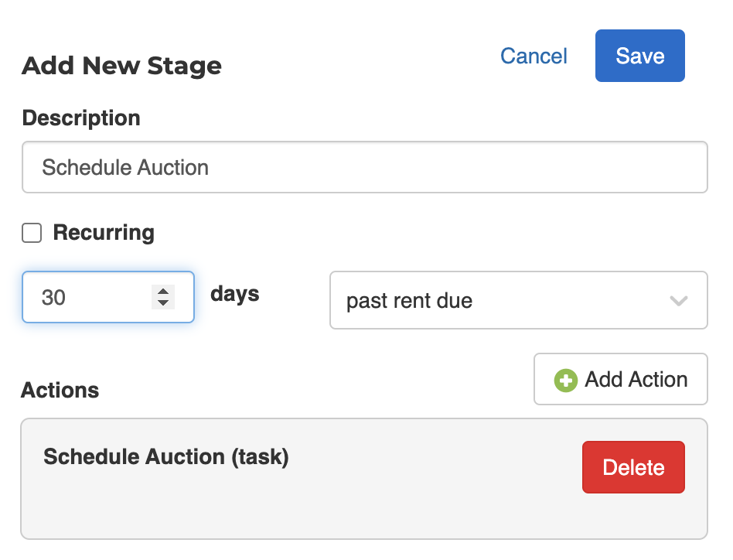Cancel adding the new stage
Image resolution: width=733 pixels, height=560 pixels.
coord(534,56)
